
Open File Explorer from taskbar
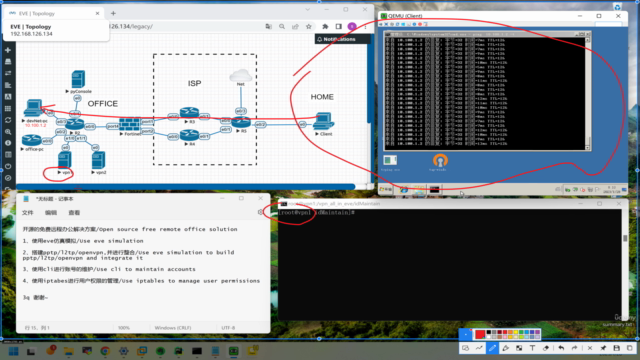tap(68, 351)
